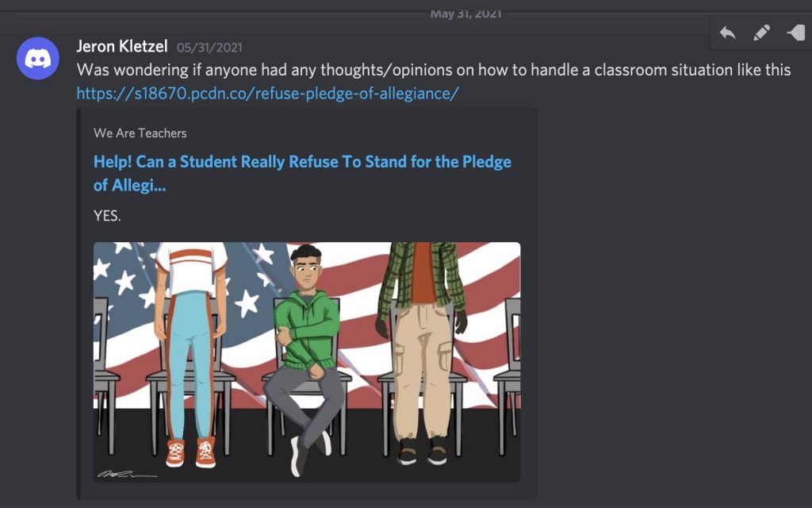Screen dimensions: 812x508
Task: Enlarge the embedded flag illustration preview
Action: [x=307, y=362]
